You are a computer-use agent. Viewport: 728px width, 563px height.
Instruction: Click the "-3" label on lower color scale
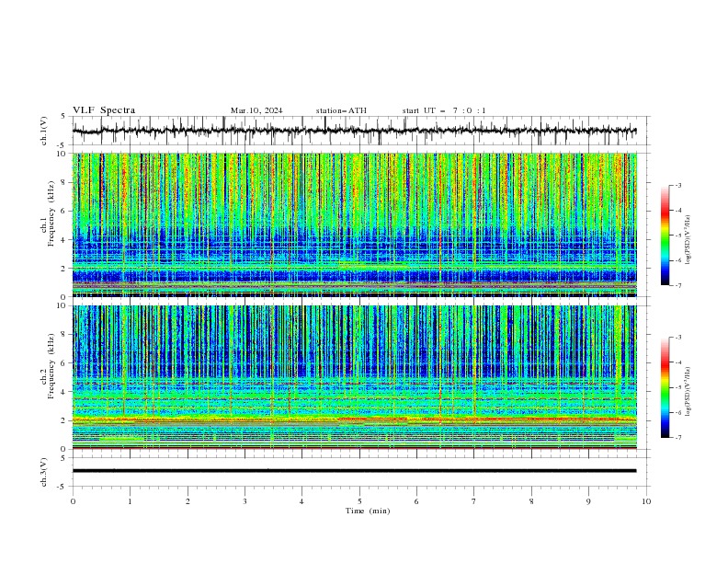(x=678, y=338)
